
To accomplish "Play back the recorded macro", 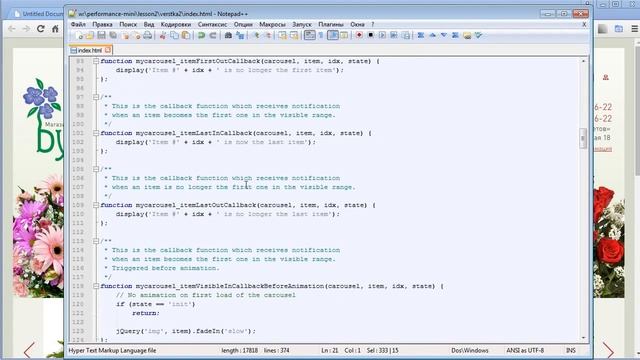I will pos(382,36).
